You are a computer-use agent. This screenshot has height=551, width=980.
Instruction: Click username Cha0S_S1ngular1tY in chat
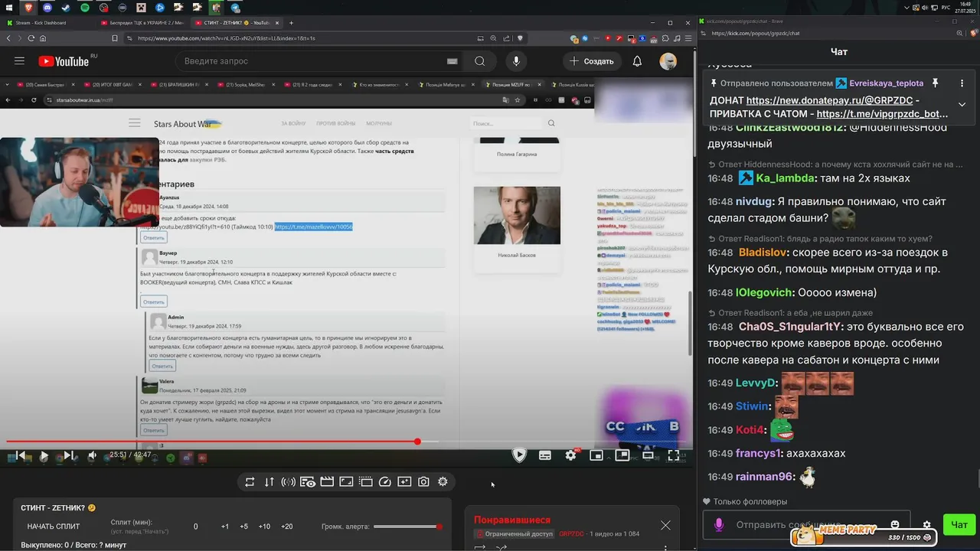click(791, 326)
